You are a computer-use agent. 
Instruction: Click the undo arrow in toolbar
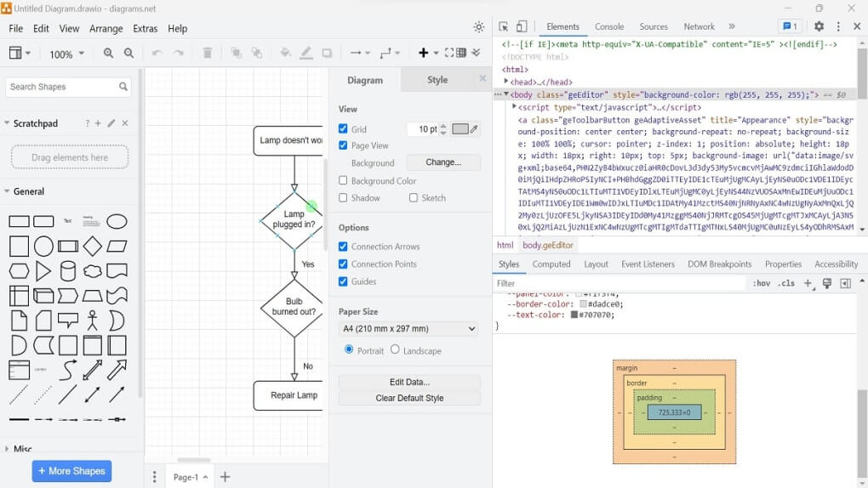(157, 54)
